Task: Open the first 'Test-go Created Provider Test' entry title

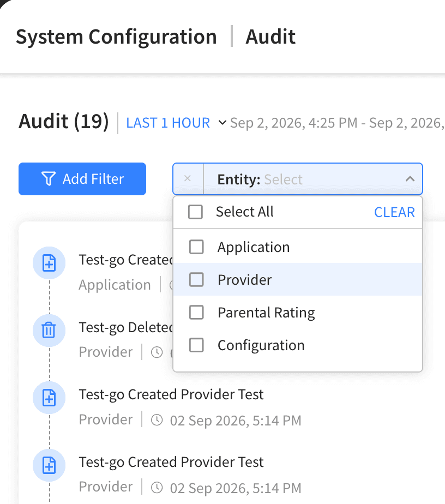Action: [171, 395]
